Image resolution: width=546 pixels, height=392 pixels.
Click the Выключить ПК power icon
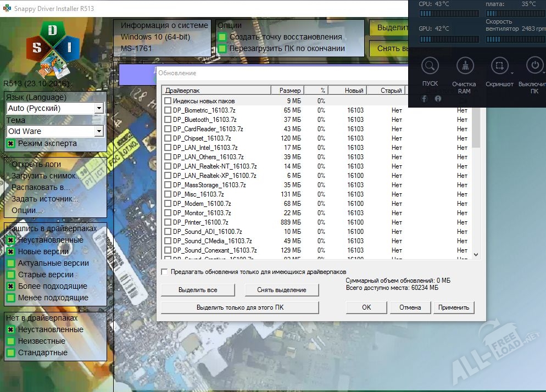click(x=534, y=65)
